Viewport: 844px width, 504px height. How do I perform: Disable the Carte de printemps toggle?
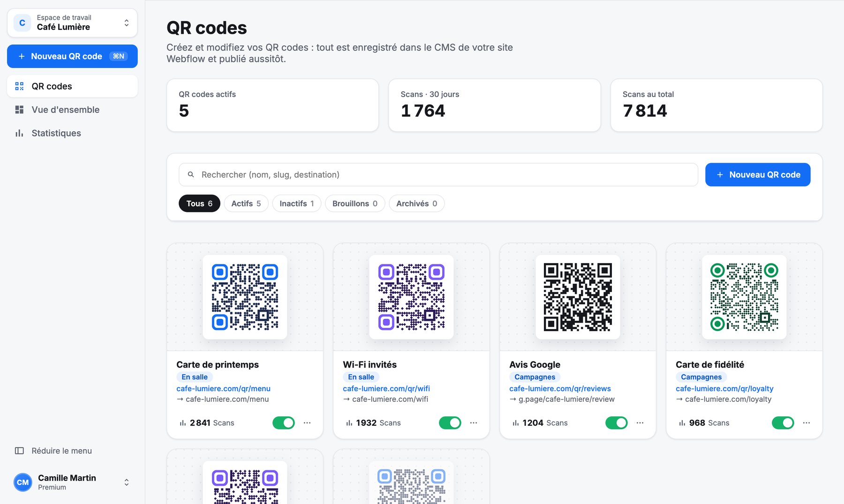point(284,423)
